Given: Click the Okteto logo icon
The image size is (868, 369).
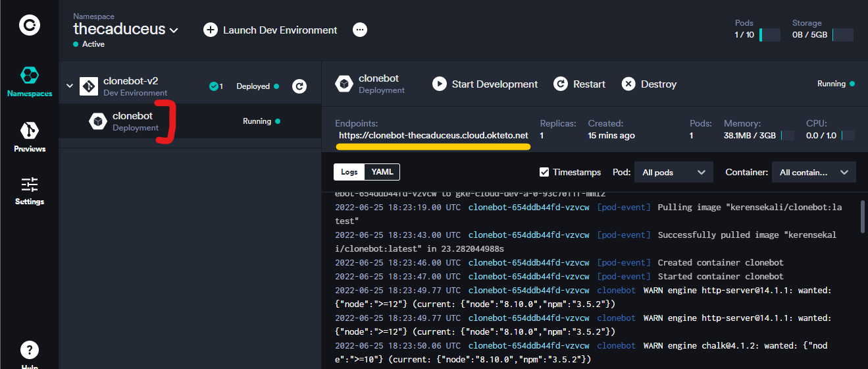Looking at the screenshot, I should click(x=30, y=26).
